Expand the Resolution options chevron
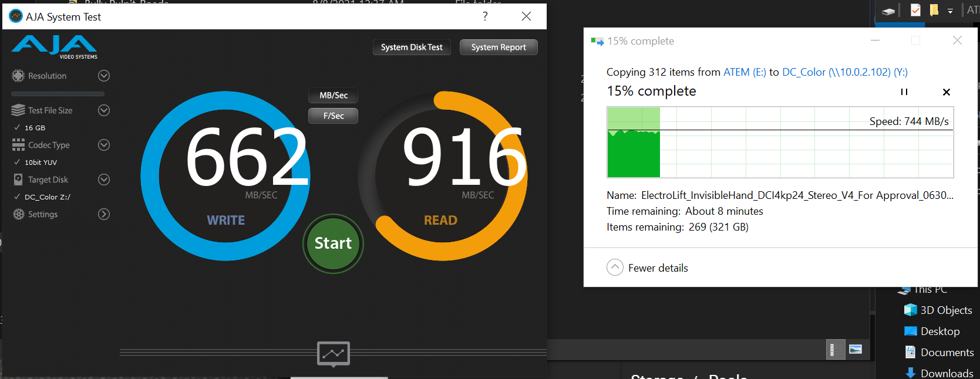This screenshot has height=379, width=980. pos(104,76)
